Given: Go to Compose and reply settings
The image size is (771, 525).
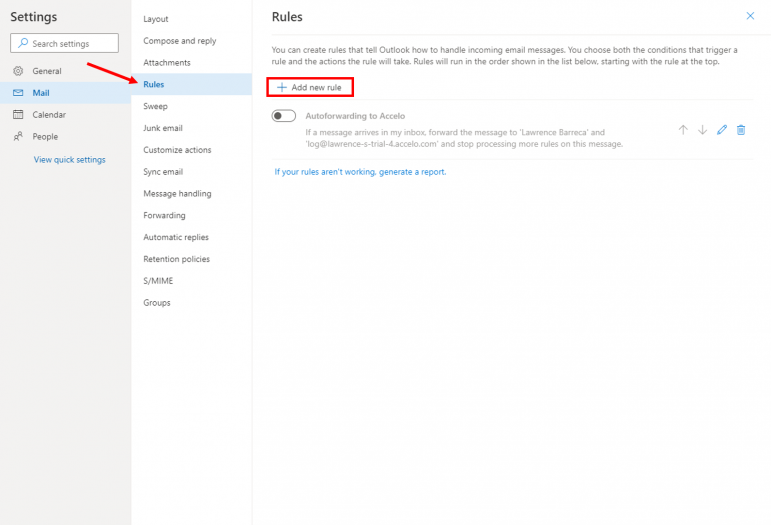Looking at the screenshot, I should tap(180, 41).
